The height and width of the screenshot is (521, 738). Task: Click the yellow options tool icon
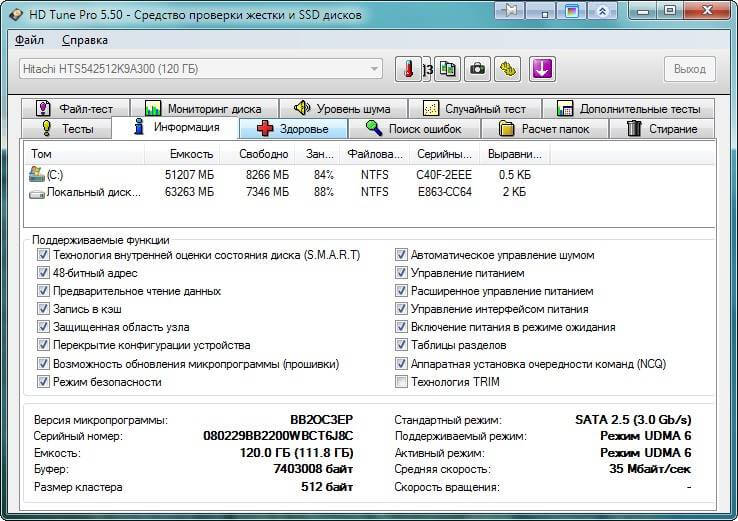[x=510, y=69]
